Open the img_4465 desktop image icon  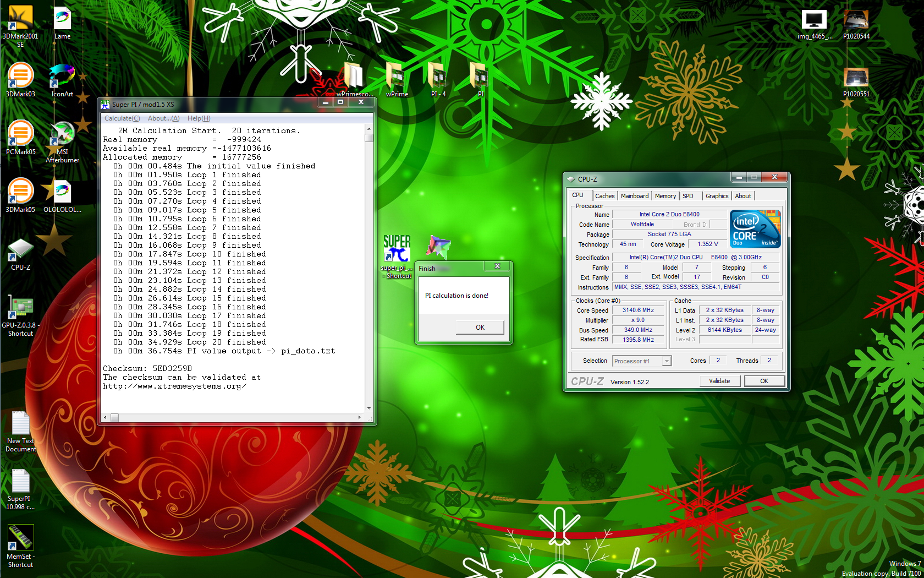[x=815, y=24]
